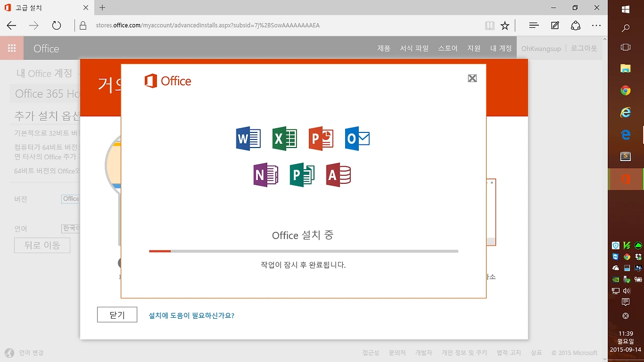Open Edge More actions menu
The height and width of the screenshot is (362, 644).
click(x=596, y=26)
